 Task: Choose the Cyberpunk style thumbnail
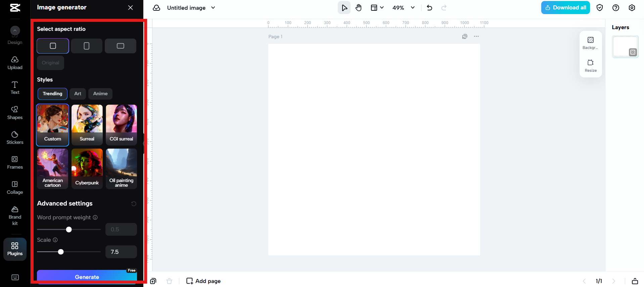(x=87, y=169)
